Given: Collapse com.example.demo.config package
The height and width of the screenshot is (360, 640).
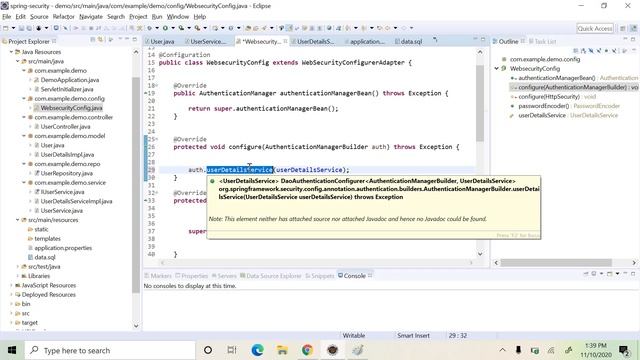Looking at the screenshot, I should (x=24, y=98).
